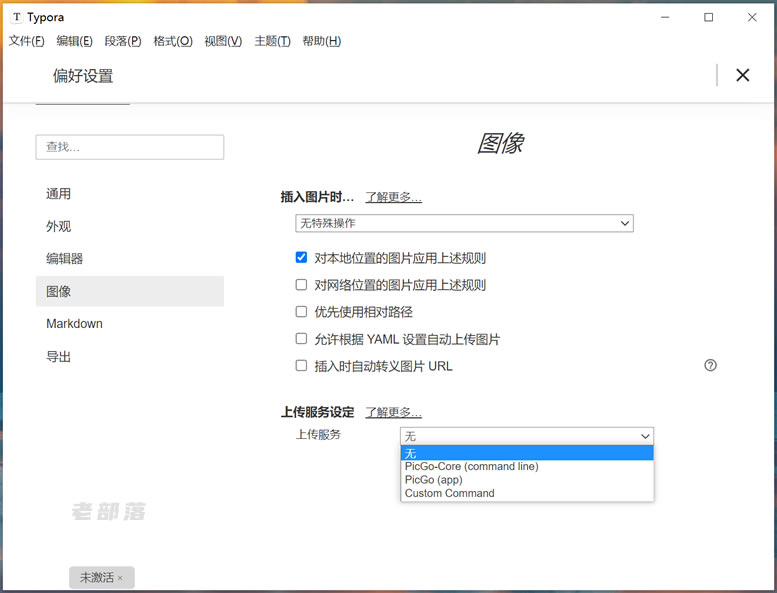Go to 通用 settings category
The height and width of the screenshot is (593, 777).
pos(130,194)
